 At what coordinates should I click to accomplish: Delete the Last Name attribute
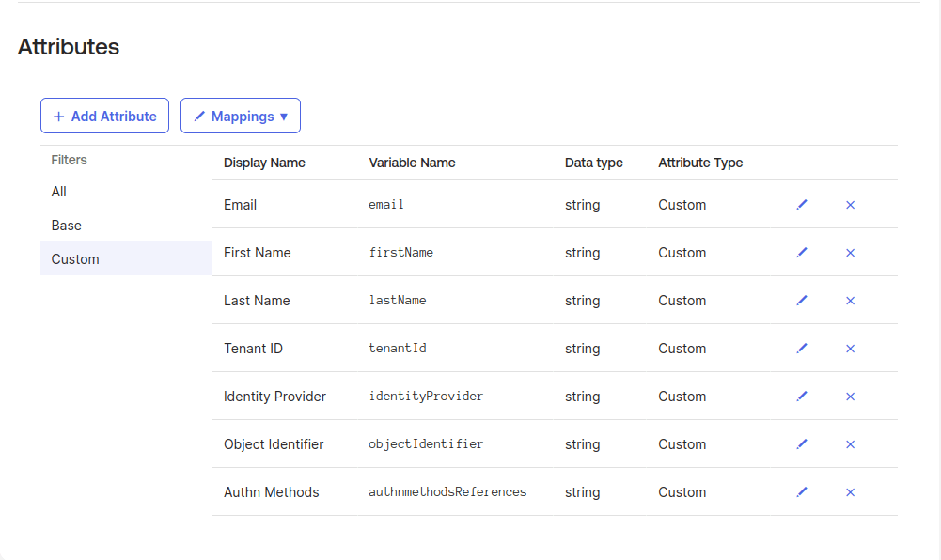coord(851,301)
